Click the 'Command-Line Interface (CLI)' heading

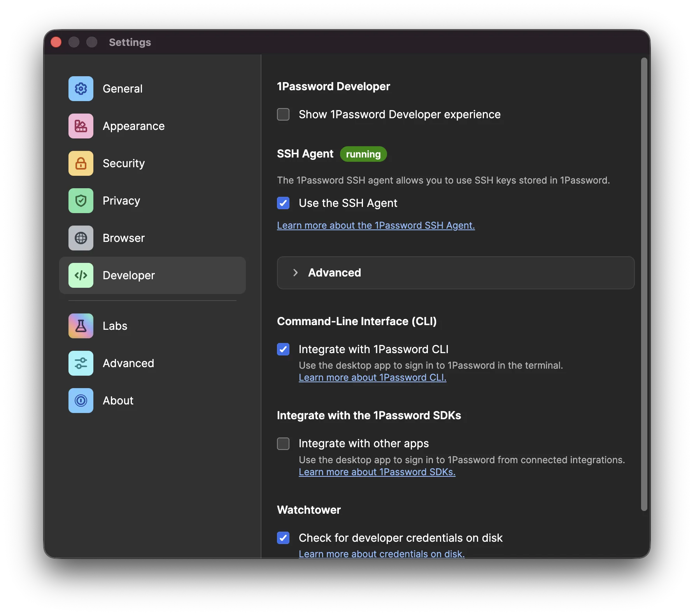357,321
